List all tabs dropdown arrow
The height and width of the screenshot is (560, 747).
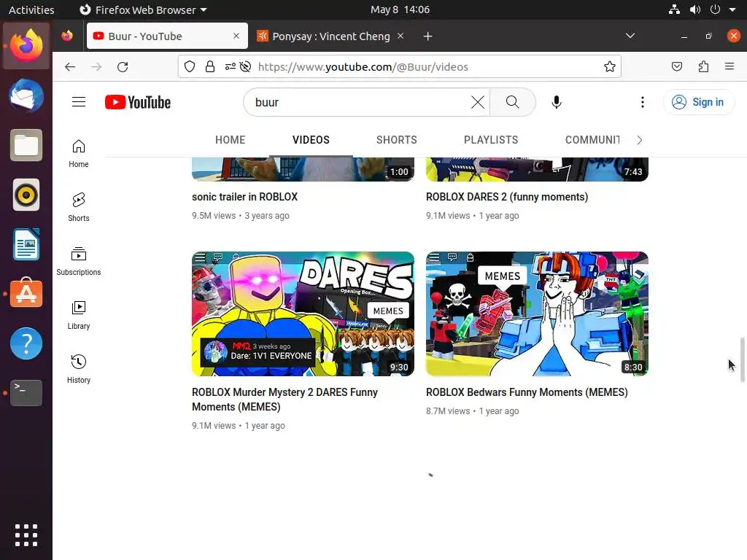(630, 36)
